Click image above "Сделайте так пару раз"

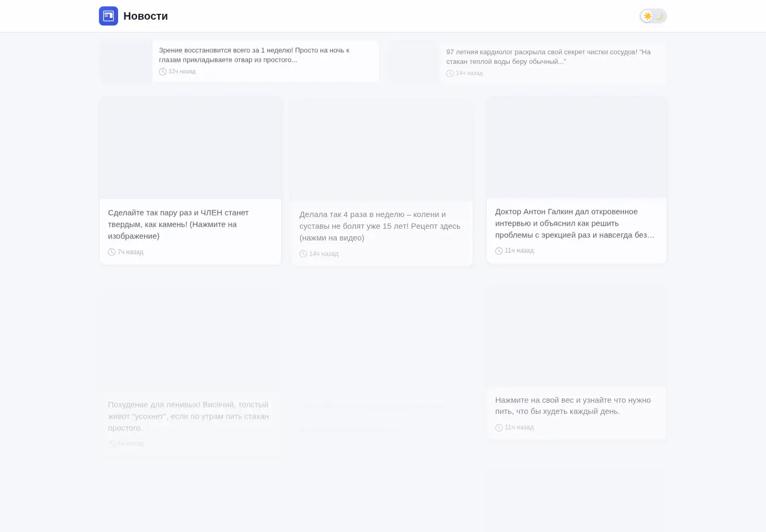point(190,148)
